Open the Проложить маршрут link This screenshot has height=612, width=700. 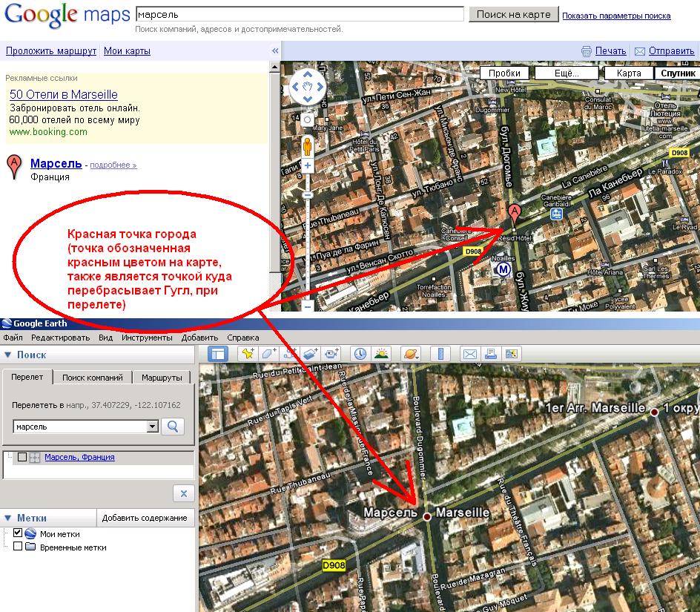51,51
